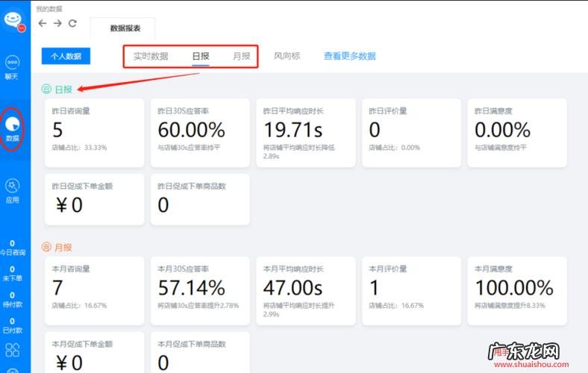Open the 风向标 tab
This screenshot has height=373, width=588.
pos(287,56)
